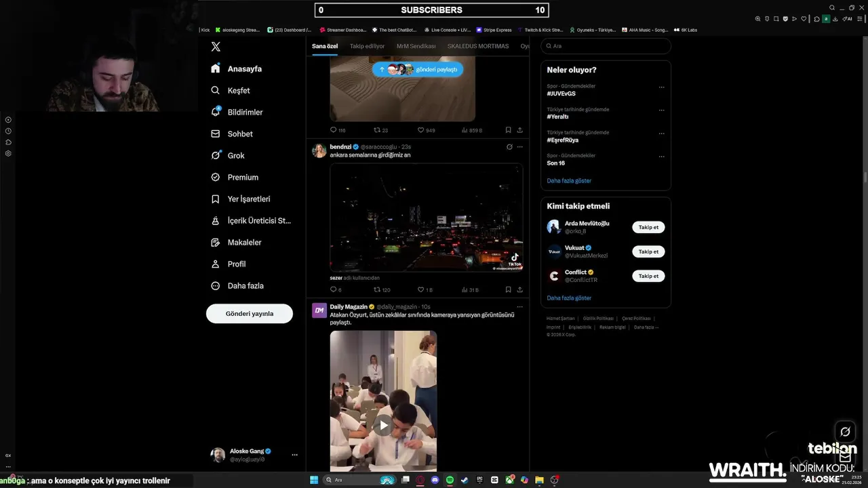Switch to the SKALEDUS MORTIMAS tab
Viewport: 868px width, 488px height.
(478, 46)
